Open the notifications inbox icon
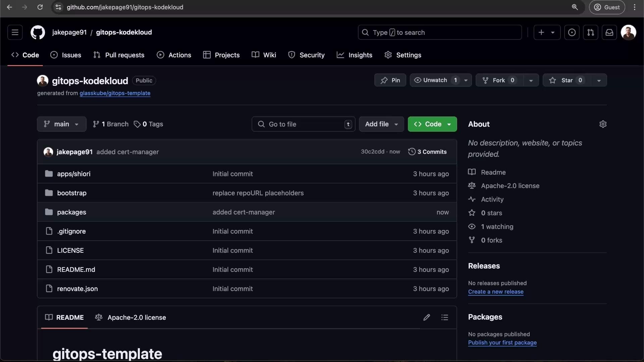 point(609,33)
